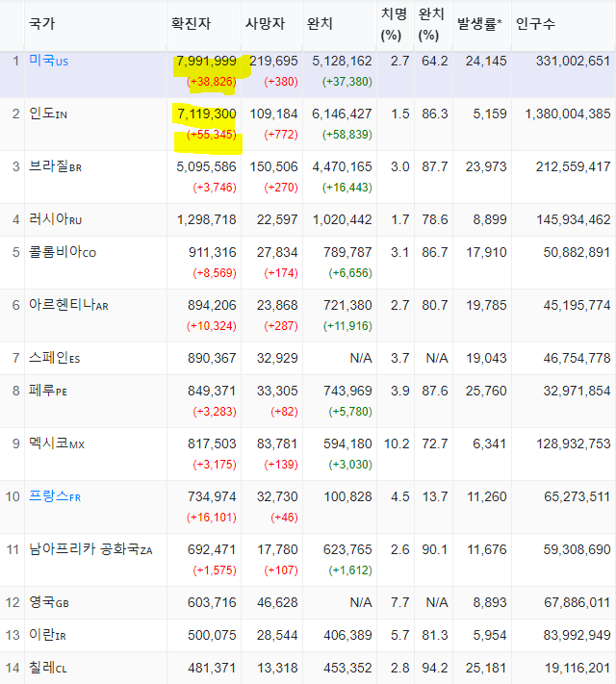The width and height of the screenshot is (616, 684).
Task: Click Russia deaths value 22,597
Action: click(277, 219)
